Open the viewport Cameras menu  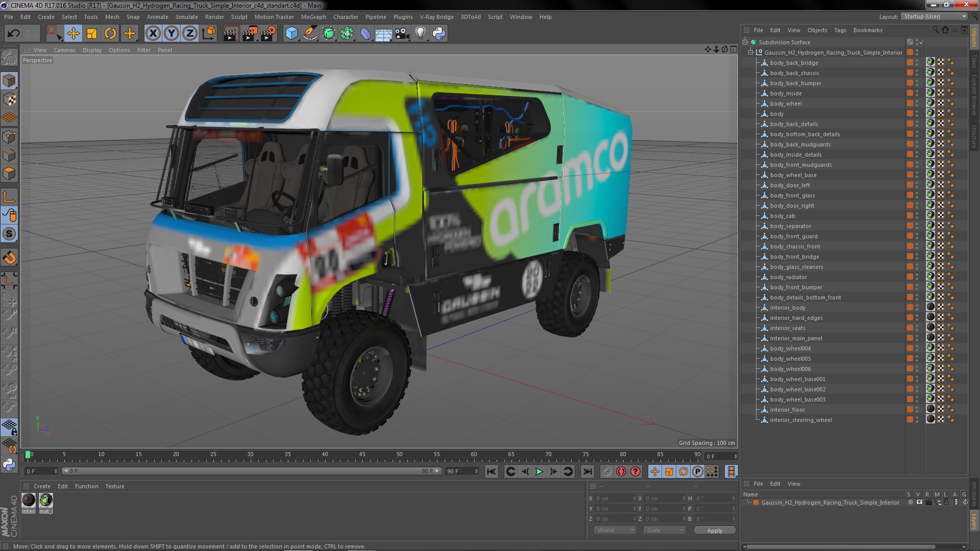[x=64, y=50]
